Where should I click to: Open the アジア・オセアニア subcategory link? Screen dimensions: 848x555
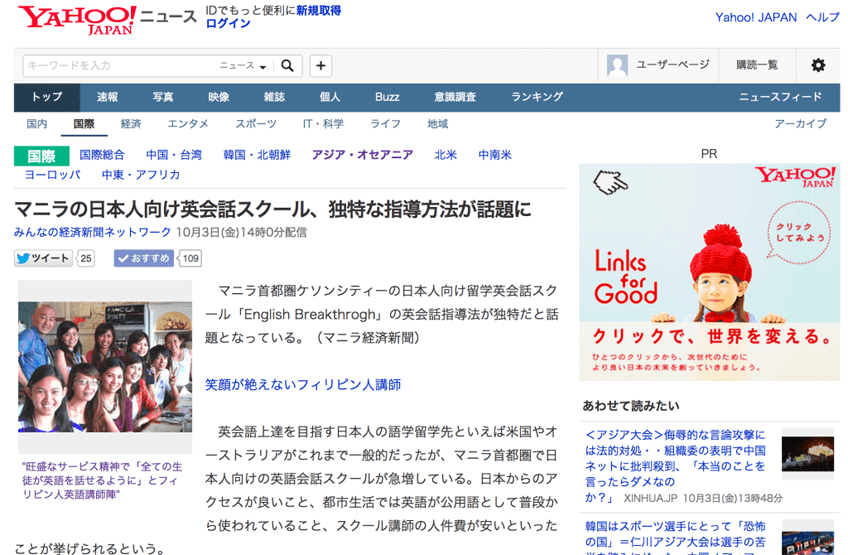(x=362, y=155)
